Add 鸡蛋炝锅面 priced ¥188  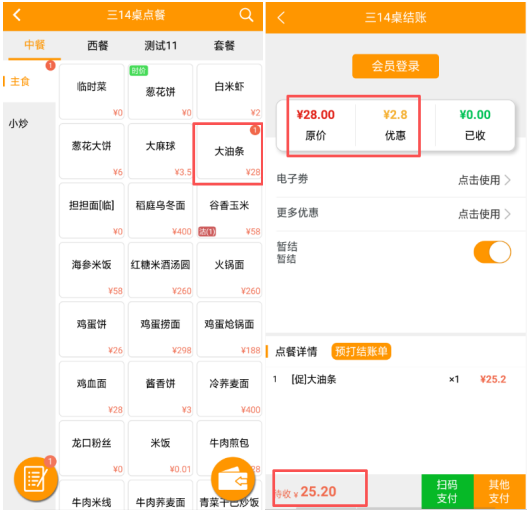click(230, 329)
